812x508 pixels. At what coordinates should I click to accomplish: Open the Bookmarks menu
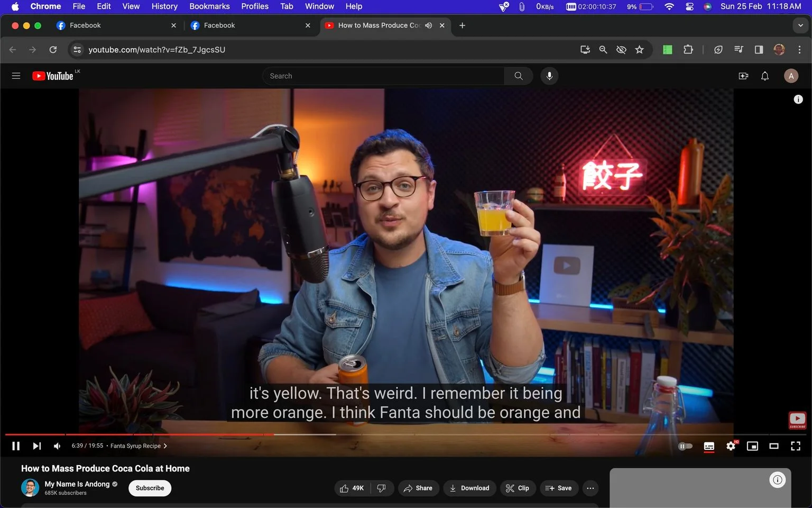click(x=209, y=6)
